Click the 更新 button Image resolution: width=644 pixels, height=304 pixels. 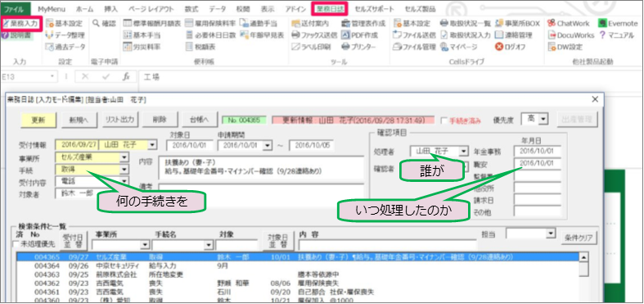(38, 120)
